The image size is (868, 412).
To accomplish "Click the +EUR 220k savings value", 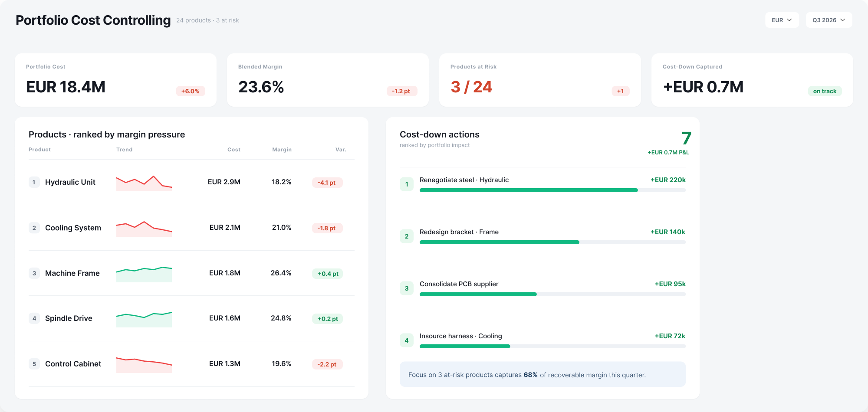I will (668, 180).
